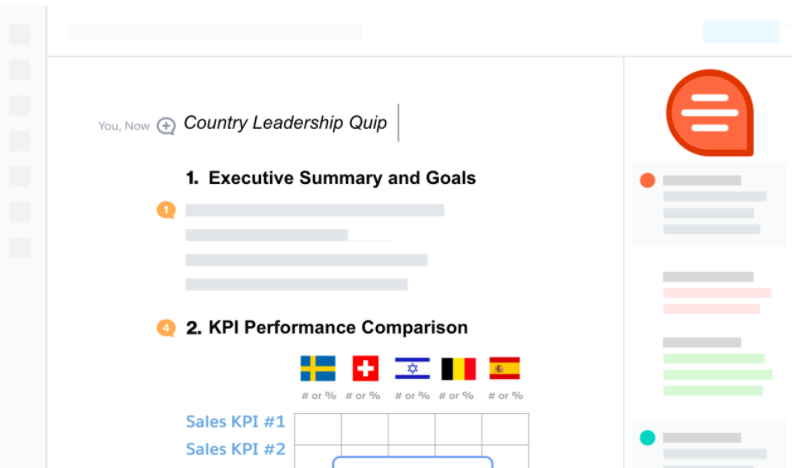Click the Spain flag icon
This screenshot has height=468, width=811.
tap(504, 369)
